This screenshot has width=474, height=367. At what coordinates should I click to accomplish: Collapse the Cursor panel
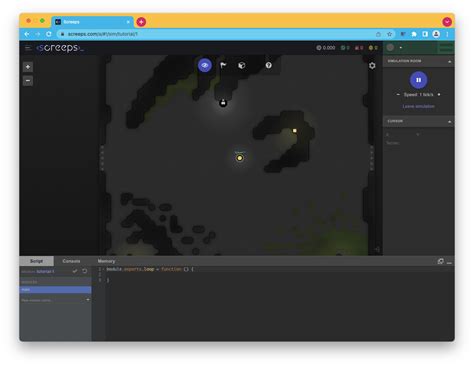pyautogui.click(x=449, y=122)
